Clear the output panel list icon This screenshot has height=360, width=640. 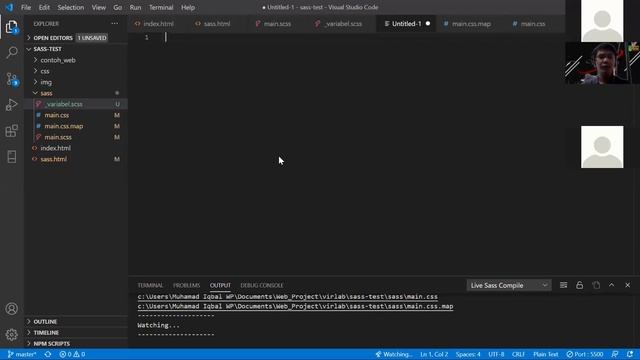coord(564,285)
